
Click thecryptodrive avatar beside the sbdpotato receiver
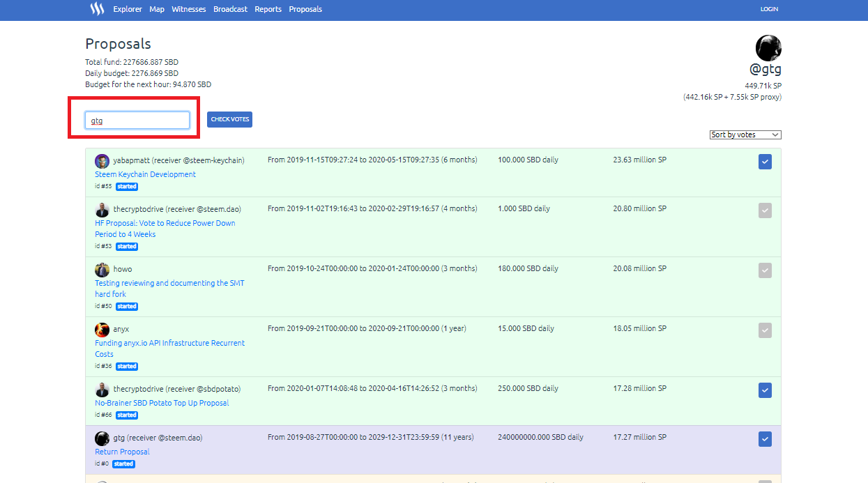pyautogui.click(x=102, y=390)
